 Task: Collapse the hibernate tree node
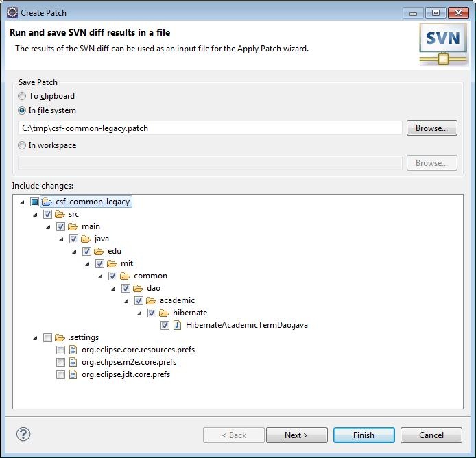point(140,313)
